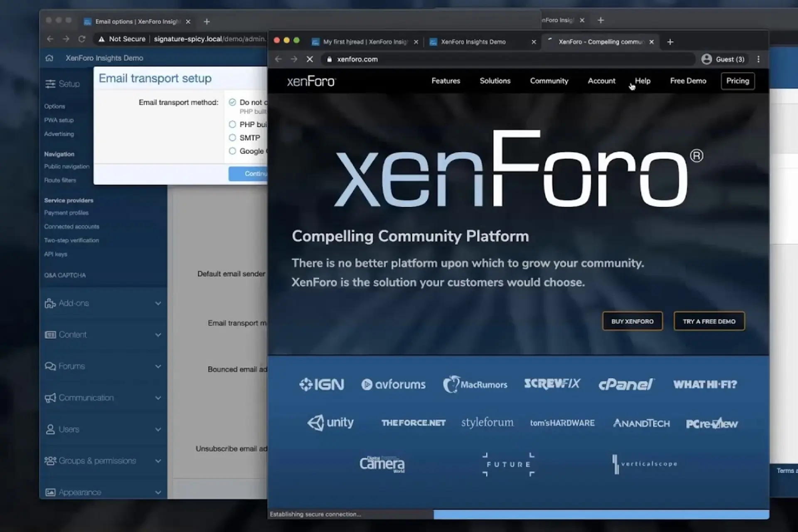Open Two-step verification sidebar link
This screenshot has width=798, height=532.
tap(71, 241)
